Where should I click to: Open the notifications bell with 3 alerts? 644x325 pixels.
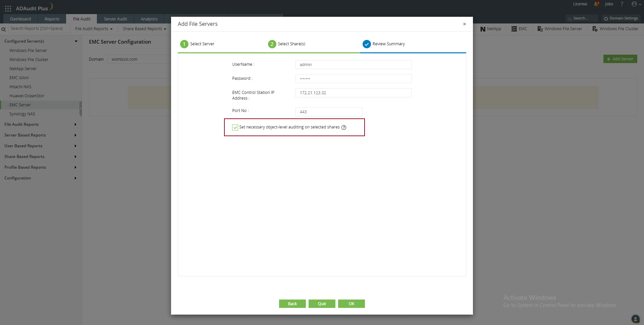[x=596, y=4]
